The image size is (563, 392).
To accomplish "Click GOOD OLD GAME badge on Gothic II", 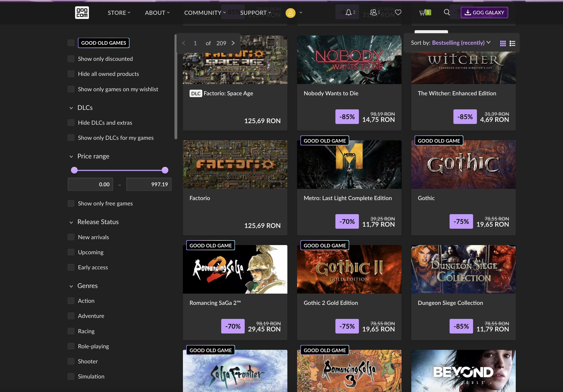I will click(x=325, y=245).
